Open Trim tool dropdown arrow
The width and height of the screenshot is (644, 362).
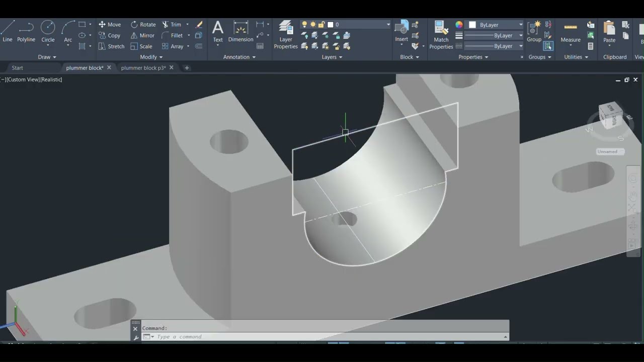[x=187, y=24]
